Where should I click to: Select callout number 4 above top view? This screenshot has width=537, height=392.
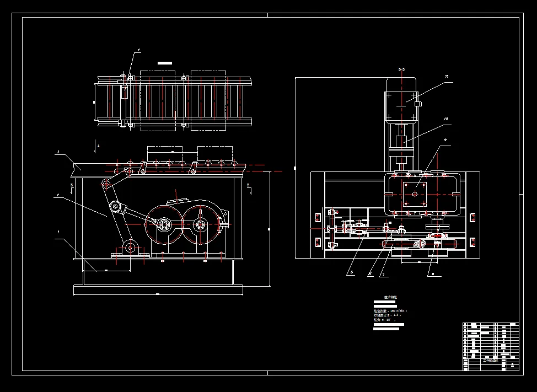139,50
